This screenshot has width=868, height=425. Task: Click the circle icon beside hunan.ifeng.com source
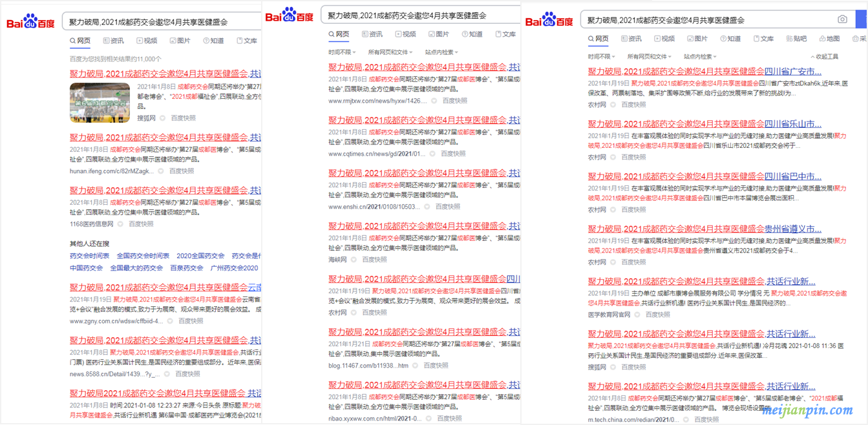tap(162, 171)
